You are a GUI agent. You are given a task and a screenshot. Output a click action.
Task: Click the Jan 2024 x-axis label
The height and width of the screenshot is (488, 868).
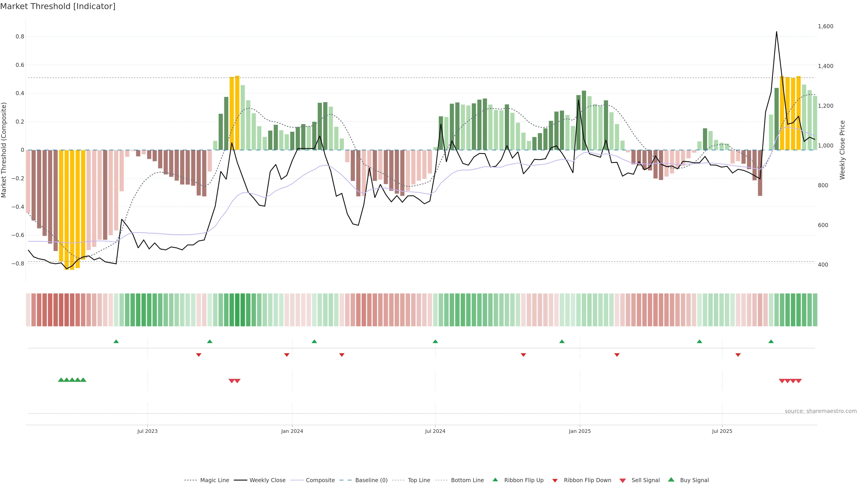coord(292,431)
